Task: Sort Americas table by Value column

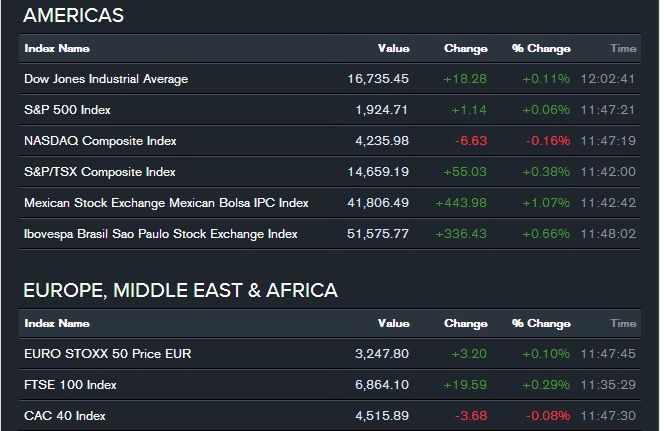Action: pyautogui.click(x=393, y=48)
